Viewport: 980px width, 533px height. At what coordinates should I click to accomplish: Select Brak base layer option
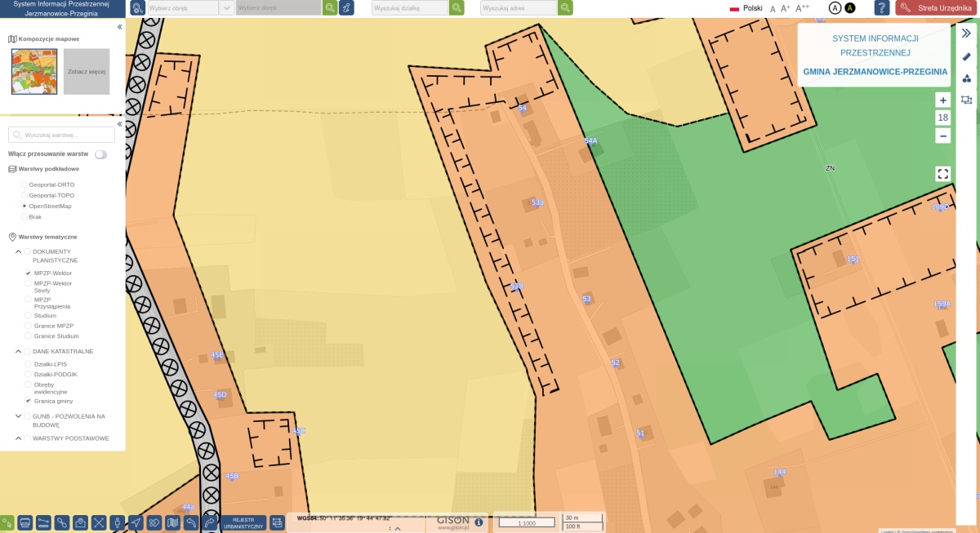24,216
